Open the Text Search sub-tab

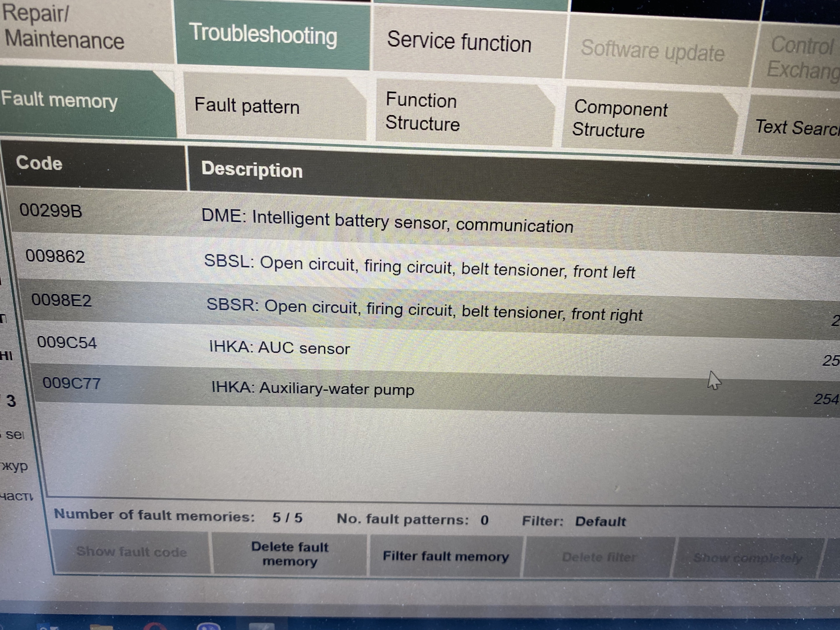(792, 127)
